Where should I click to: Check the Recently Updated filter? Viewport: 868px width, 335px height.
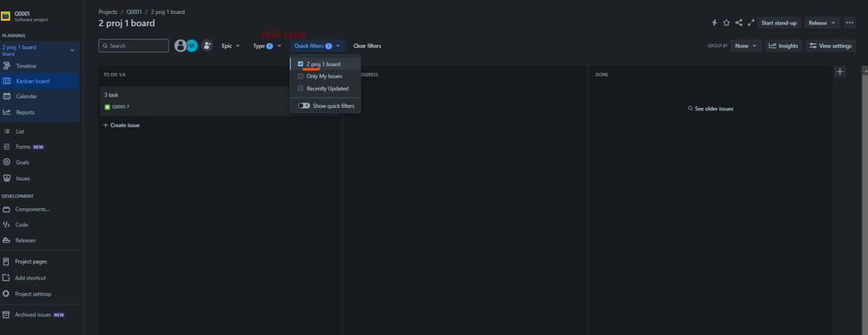tap(301, 88)
